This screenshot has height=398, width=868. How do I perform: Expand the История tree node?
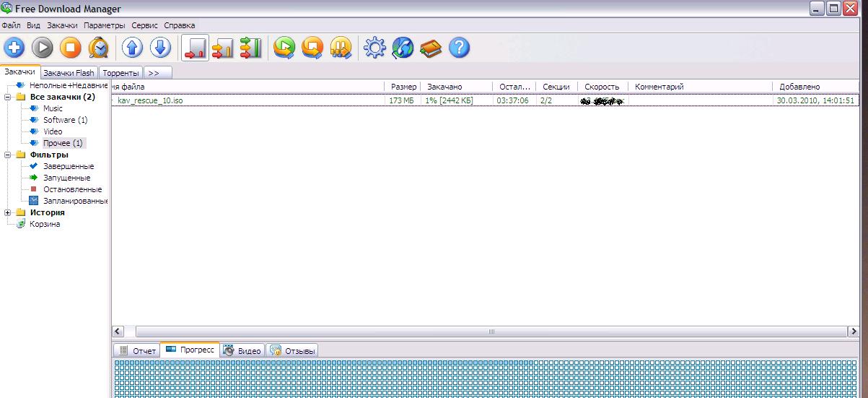point(8,212)
